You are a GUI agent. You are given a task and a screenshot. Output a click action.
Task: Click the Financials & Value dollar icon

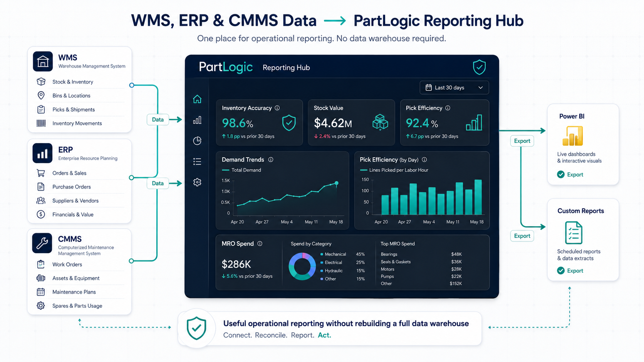(x=41, y=214)
